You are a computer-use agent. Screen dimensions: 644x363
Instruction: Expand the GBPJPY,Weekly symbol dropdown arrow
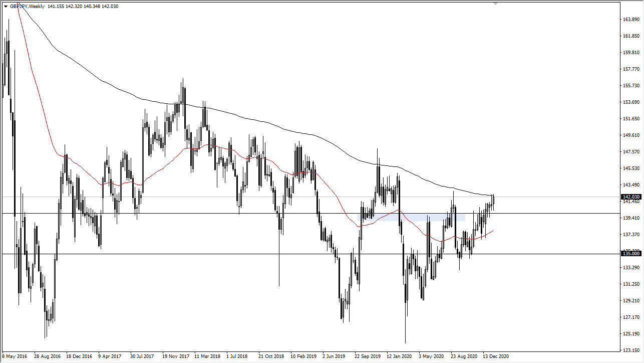point(6,7)
